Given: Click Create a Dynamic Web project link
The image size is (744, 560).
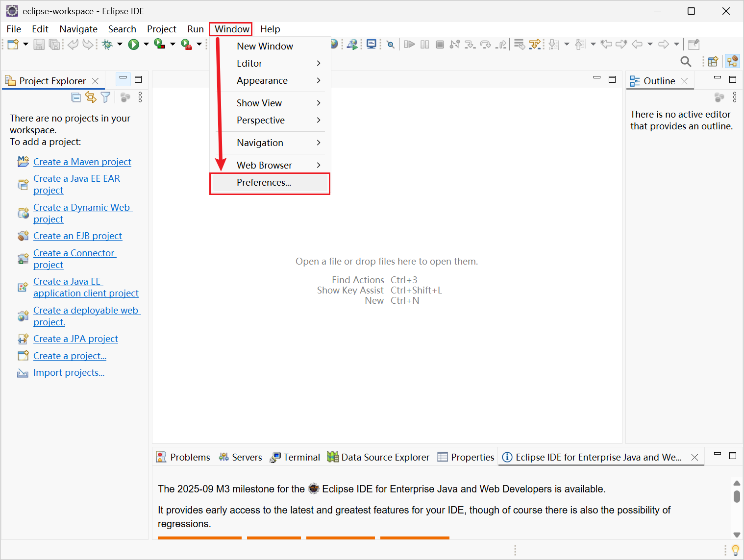Looking at the screenshot, I should (82, 213).
